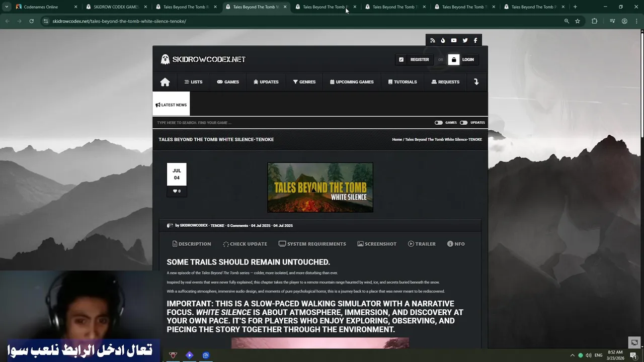Close the Codenames Online tab

(x=76, y=7)
